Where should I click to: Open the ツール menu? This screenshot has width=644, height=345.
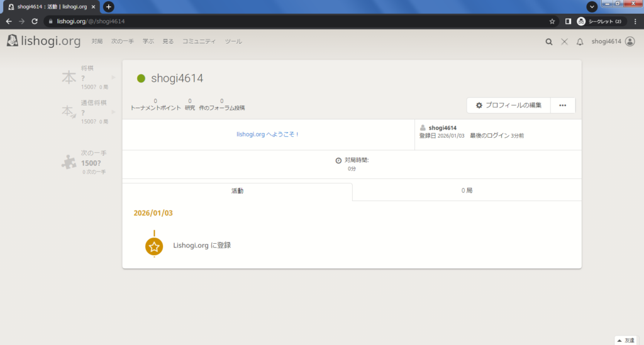point(233,41)
